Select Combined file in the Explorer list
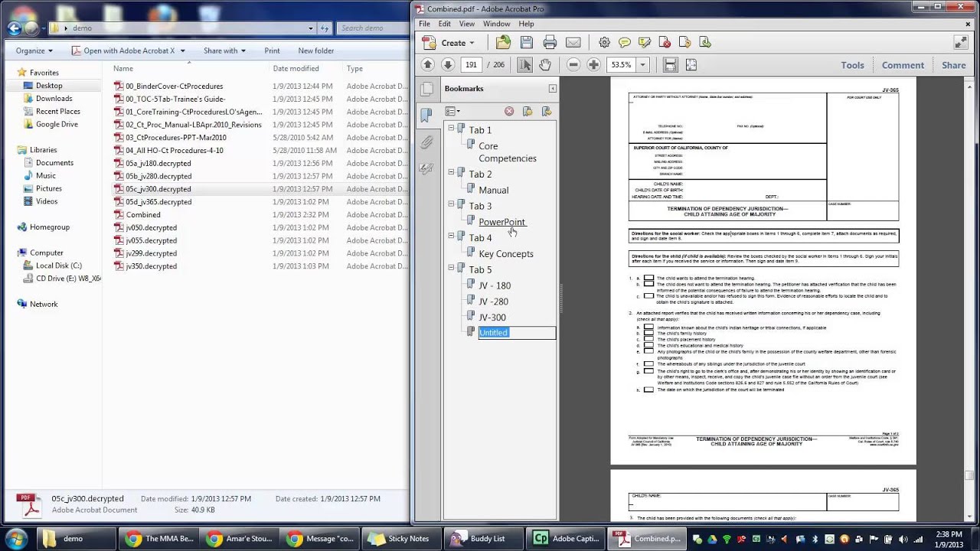The width and height of the screenshot is (980, 551). click(143, 214)
